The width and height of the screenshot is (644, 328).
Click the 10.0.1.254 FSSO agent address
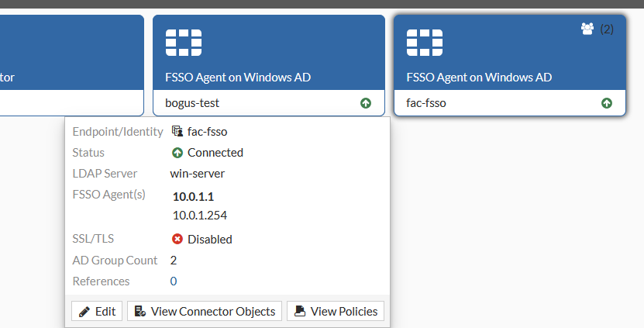tap(200, 216)
